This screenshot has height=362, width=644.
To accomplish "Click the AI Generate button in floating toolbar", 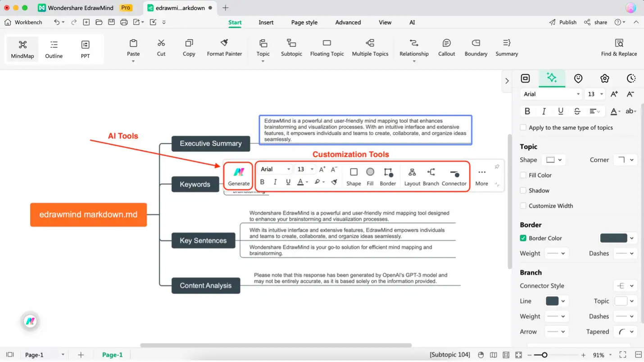I will tap(239, 176).
